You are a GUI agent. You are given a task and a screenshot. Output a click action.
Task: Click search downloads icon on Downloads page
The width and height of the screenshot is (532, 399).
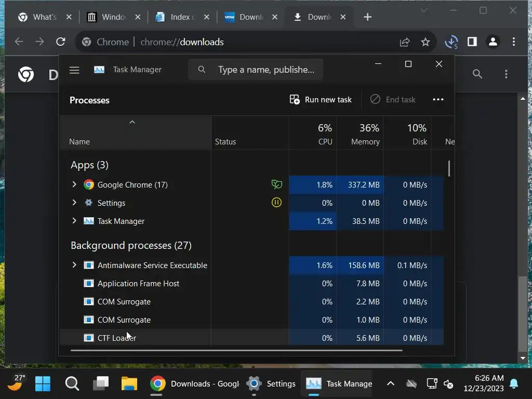(477, 74)
